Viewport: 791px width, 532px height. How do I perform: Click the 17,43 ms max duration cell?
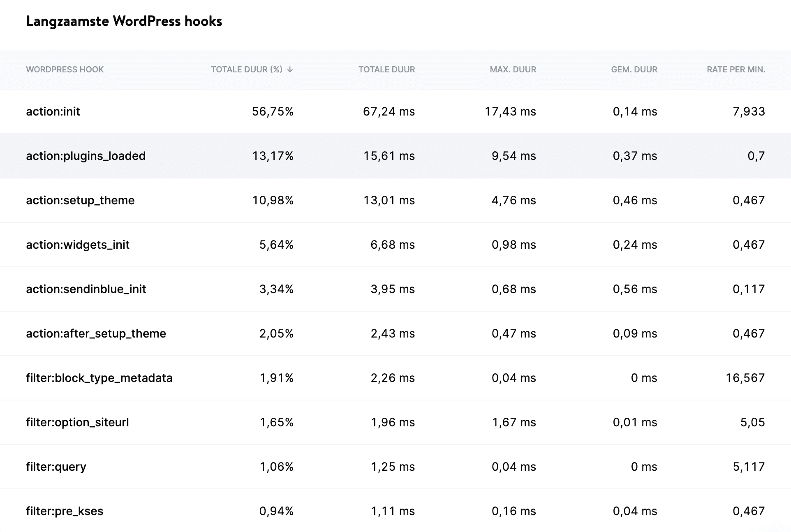coord(510,111)
